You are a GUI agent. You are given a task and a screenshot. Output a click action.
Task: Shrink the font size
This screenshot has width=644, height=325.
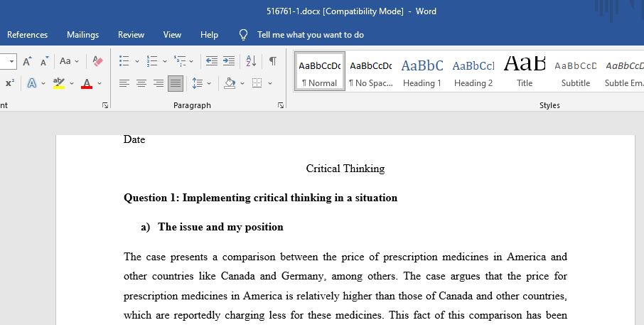(44, 61)
